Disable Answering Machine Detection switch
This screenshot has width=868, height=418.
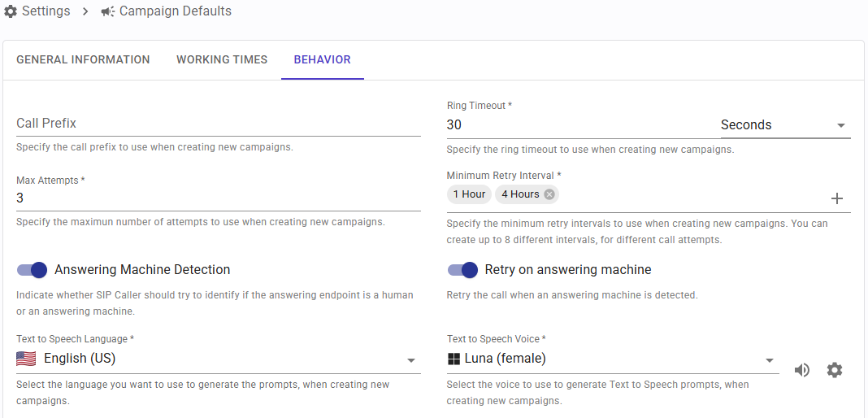coord(33,270)
